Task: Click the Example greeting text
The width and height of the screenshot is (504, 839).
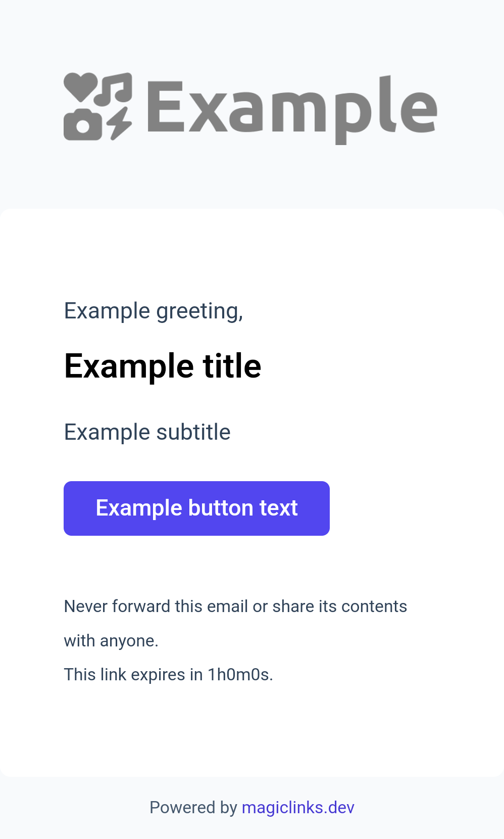Action: (x=154, y=311)
